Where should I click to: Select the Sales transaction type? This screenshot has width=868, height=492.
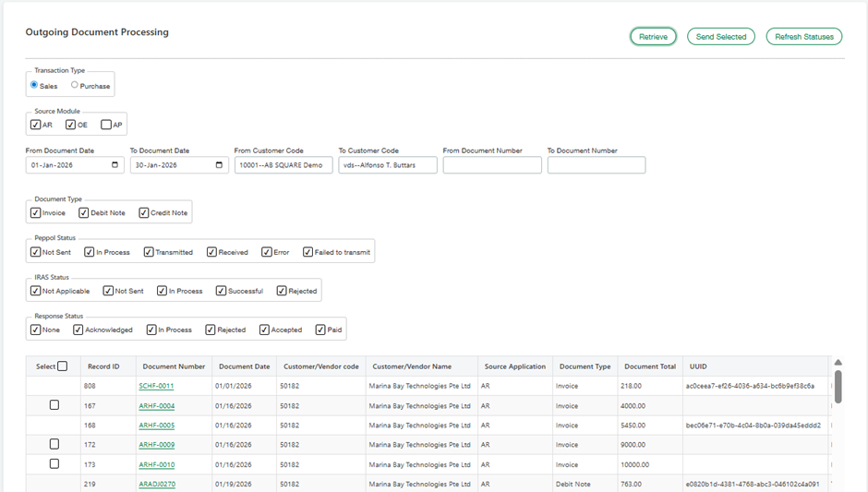coord(34,85)
